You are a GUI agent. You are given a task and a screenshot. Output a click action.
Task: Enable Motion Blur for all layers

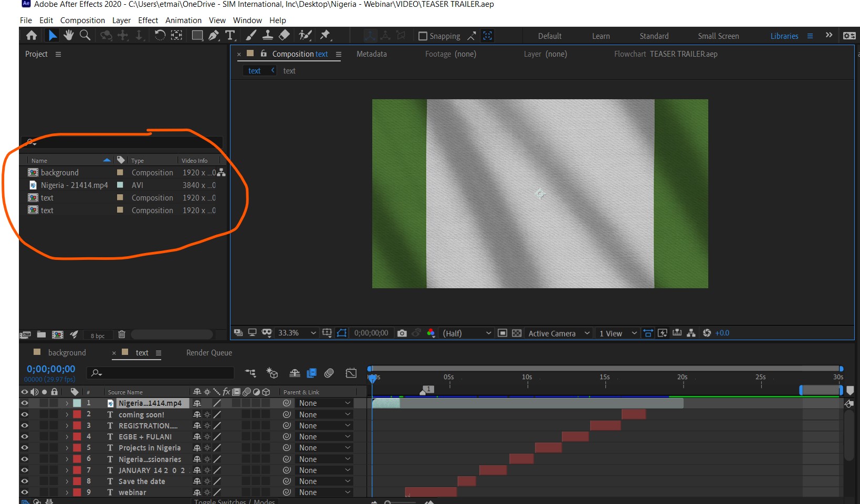(330, 373)
